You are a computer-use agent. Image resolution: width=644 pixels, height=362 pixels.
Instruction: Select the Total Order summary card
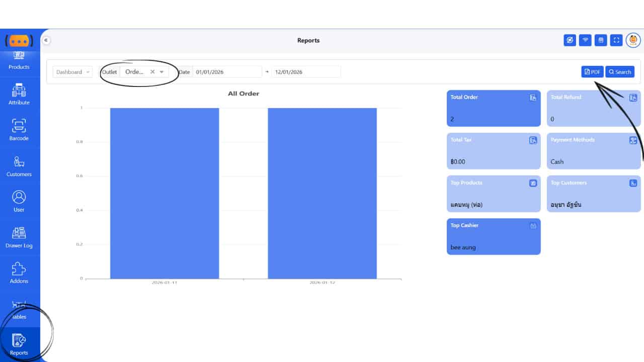click(493, 108)
